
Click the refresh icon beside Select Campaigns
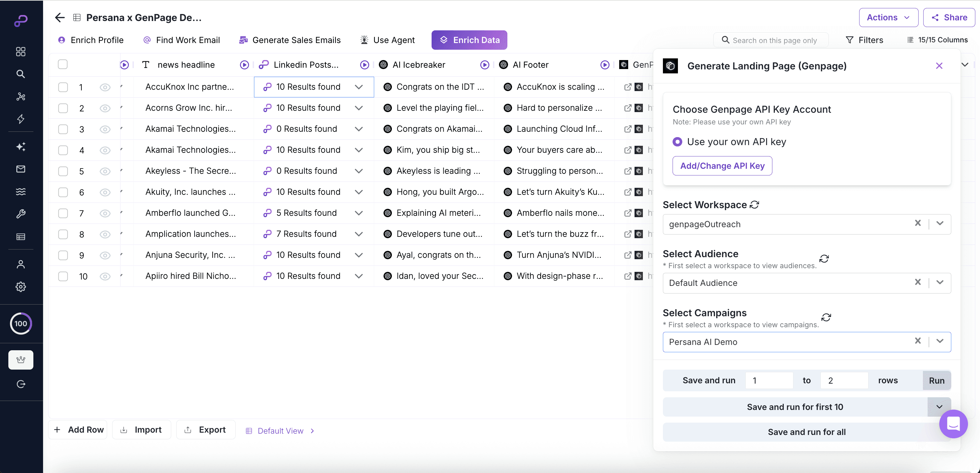click(x=826, y=317)
